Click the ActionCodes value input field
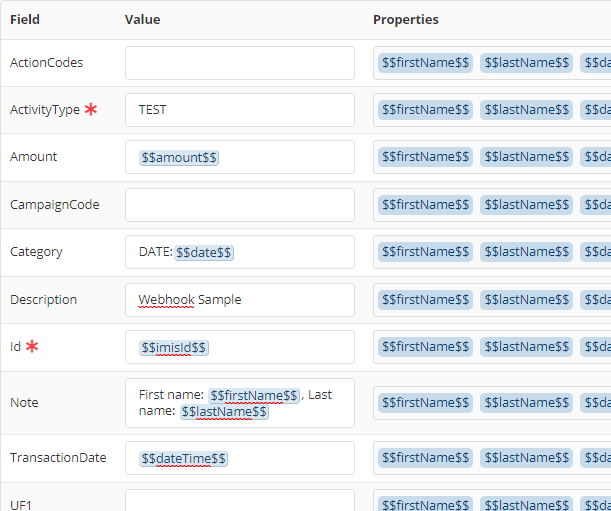The image size is (611, 511). tap(239, 63)
